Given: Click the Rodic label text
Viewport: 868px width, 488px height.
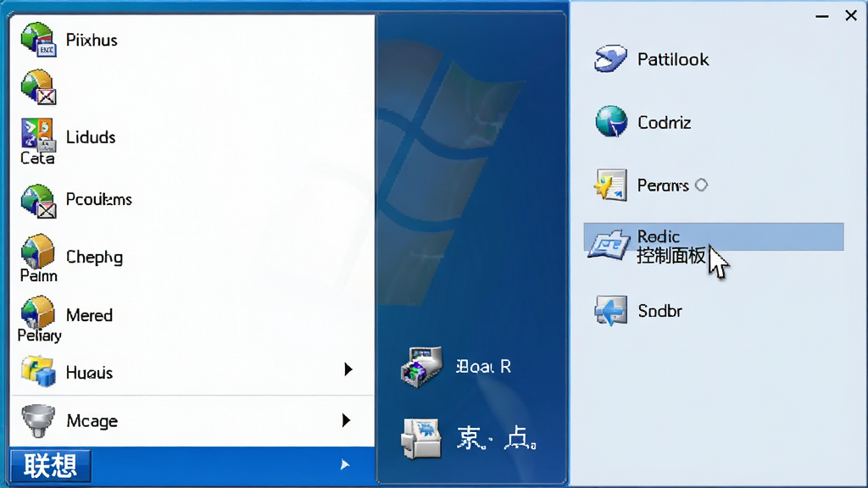Looking at the screenshot, I should tap(658, 237).
